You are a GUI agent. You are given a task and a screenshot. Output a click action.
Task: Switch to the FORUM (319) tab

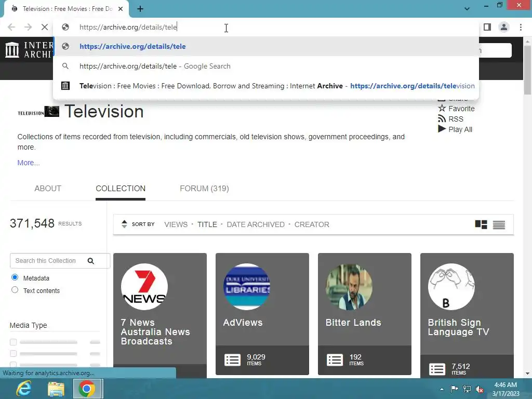204,189
